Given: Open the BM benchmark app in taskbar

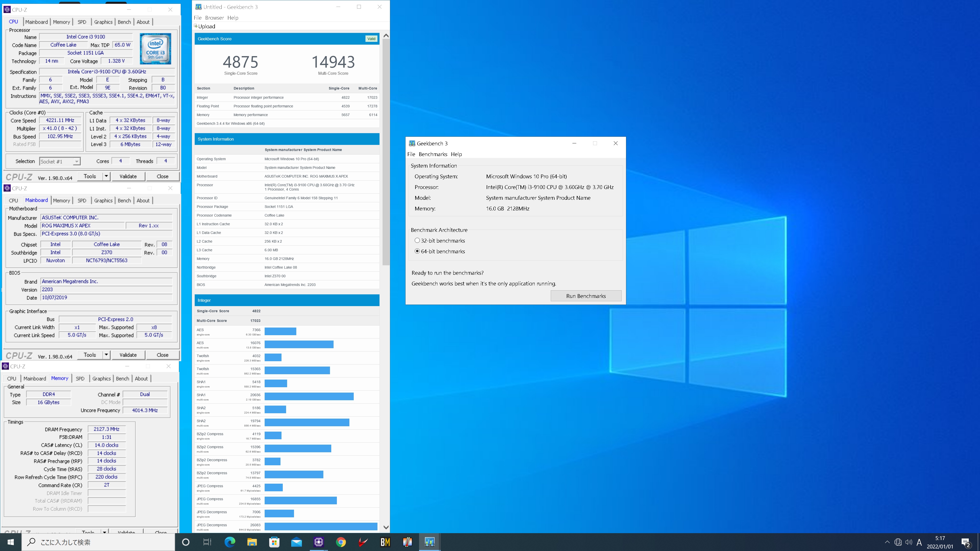Looking at the screenshot, I should [385, 542].
